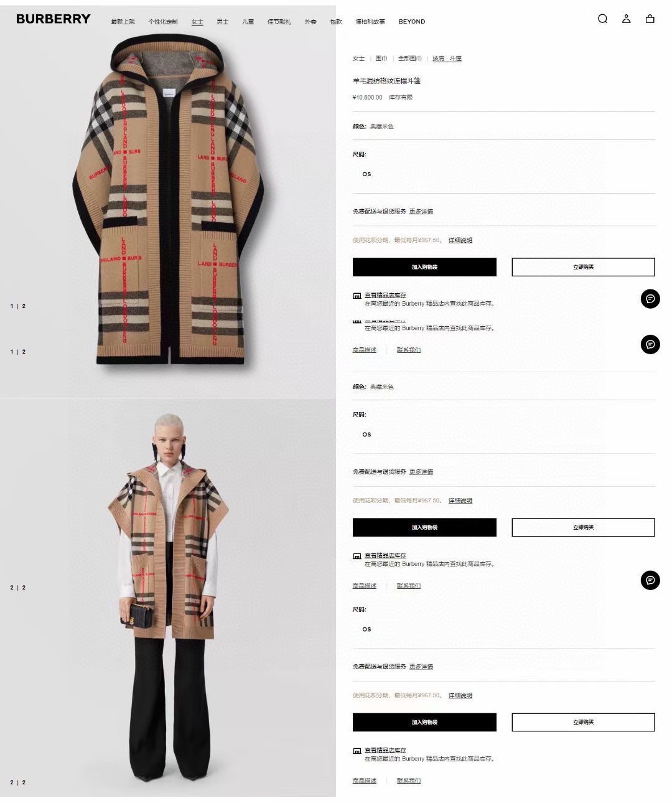Open the topmost live chat bubble icon
The width and height of the screenshot is (672, 803).
click(x=650, y=299)
